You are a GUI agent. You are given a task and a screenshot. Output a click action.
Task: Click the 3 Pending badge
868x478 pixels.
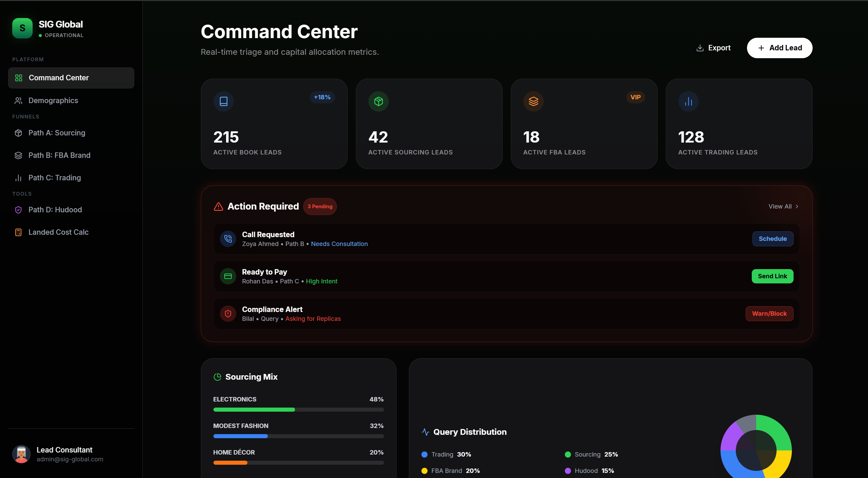point(320,206)
